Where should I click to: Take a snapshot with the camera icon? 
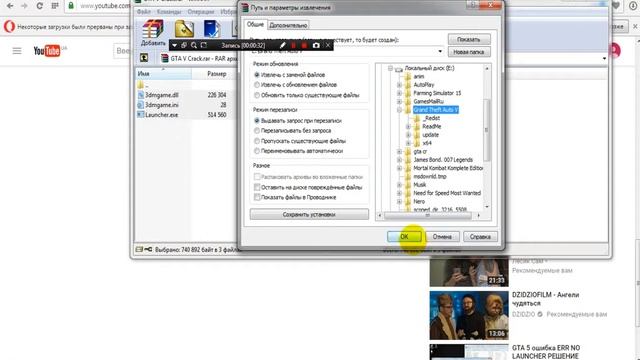click(x=316, y=45)
